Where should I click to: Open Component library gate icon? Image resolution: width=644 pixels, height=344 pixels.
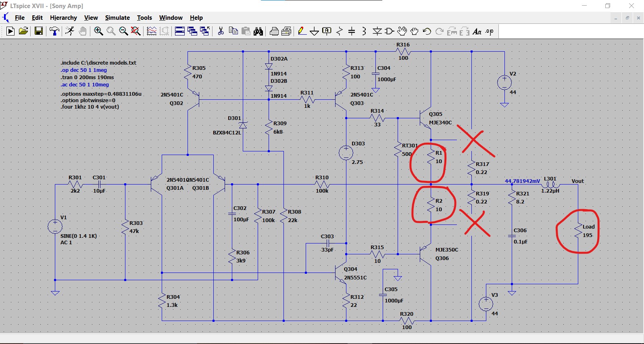390,31
